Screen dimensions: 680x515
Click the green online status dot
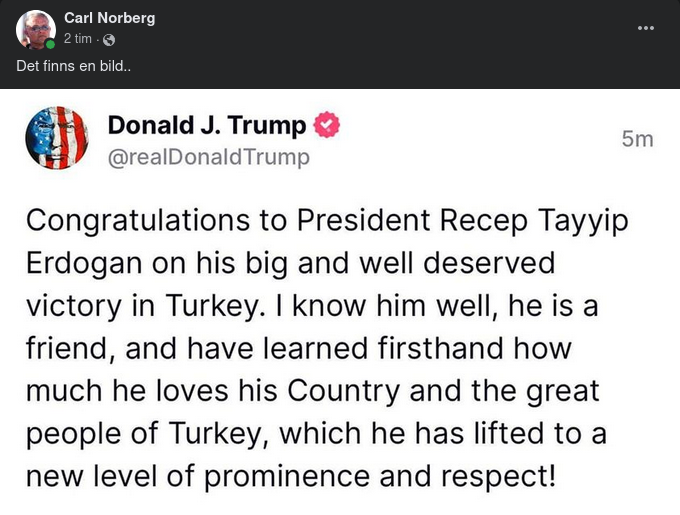coord(50,44)
